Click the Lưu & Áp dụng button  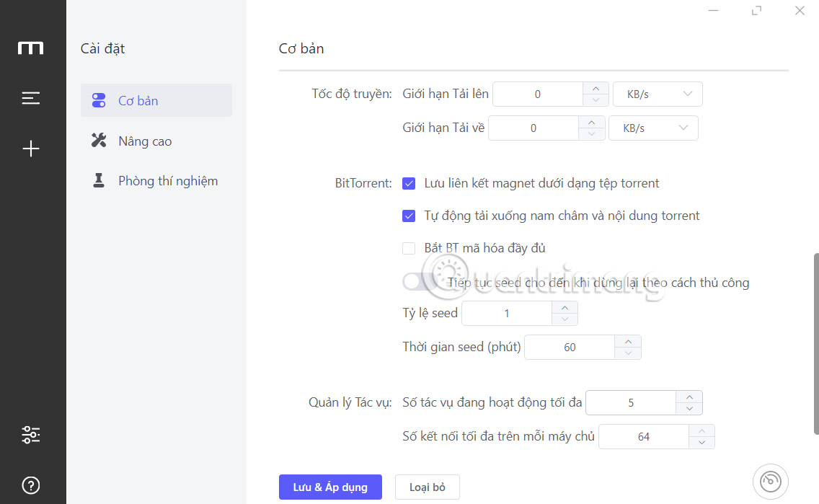tap(330, 487)
